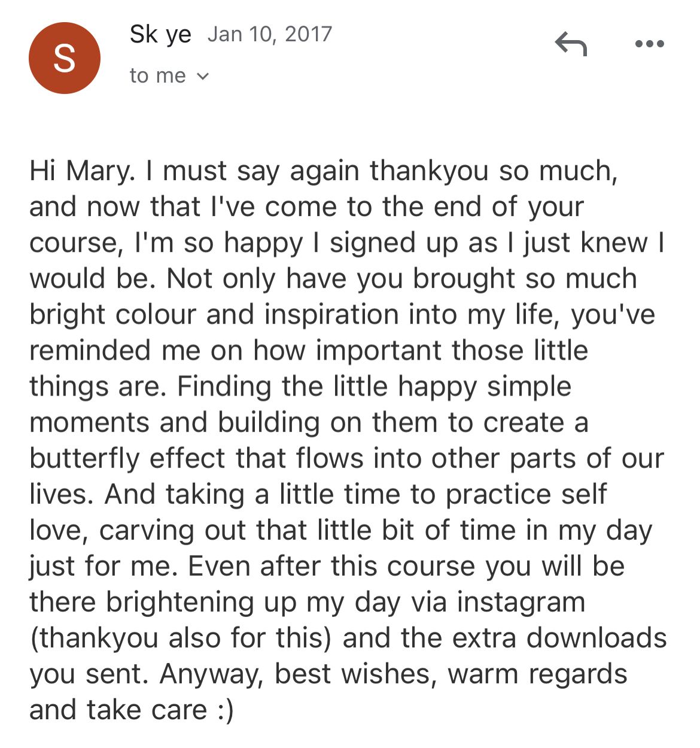The width and height of the screenshot is (700, 748).
Task: Open the three-dot more options menu
Action: [x=649, y=44]
